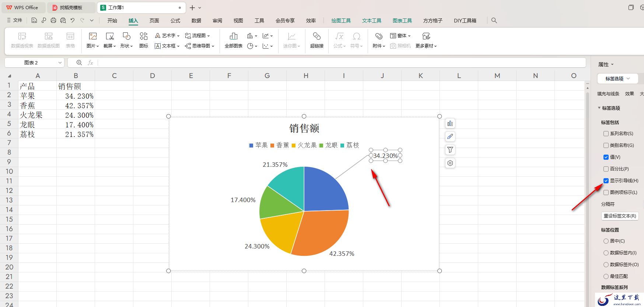
Task: Open 绘图工具 ribbon tab
Action: pos(341,21)
